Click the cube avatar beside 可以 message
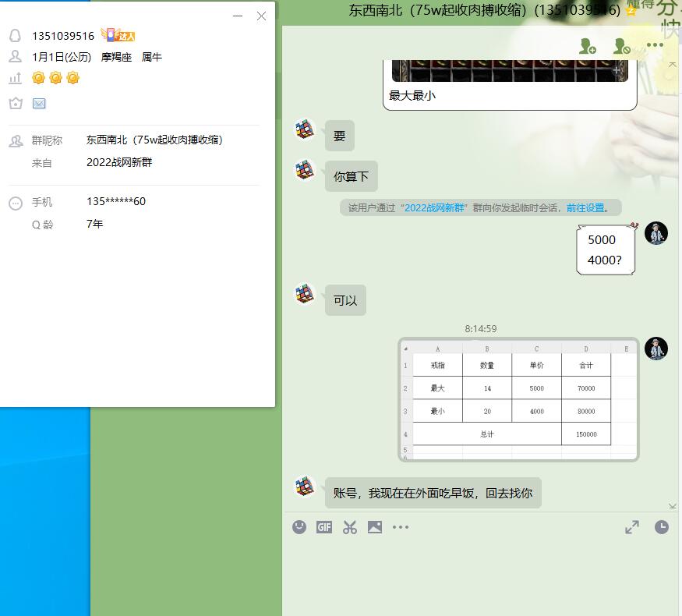Screen dimensions: 682x616 305,294
